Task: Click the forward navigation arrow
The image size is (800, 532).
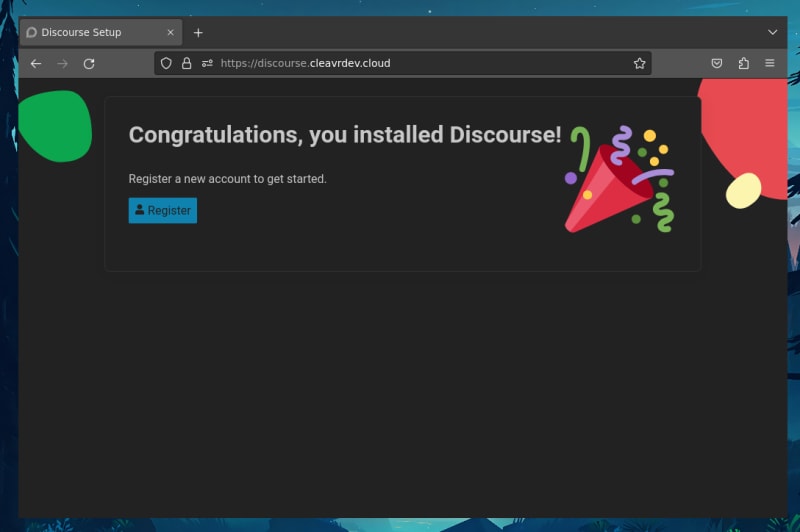Action: [63, 64]
